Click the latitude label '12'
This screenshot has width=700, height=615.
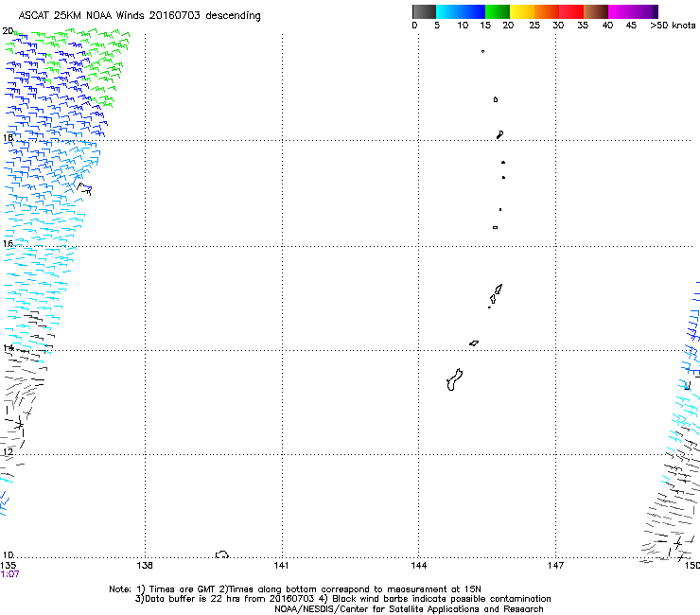click(x=8, y=451)
